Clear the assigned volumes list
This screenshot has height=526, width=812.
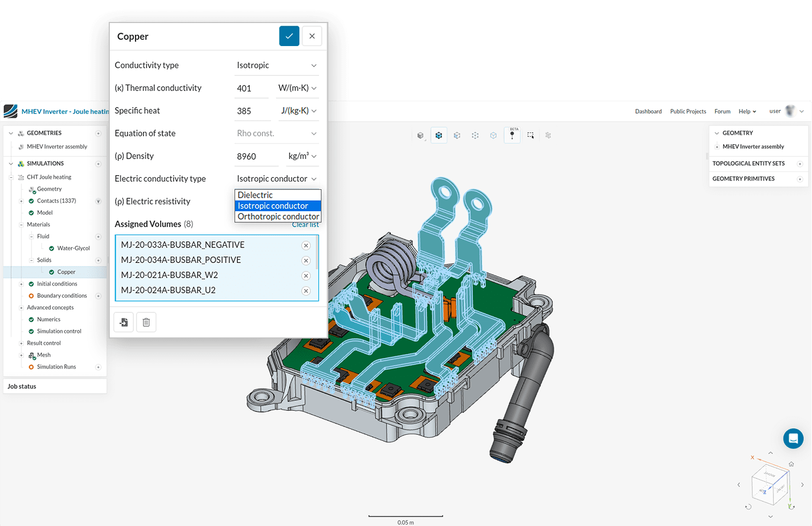point(305,225)
